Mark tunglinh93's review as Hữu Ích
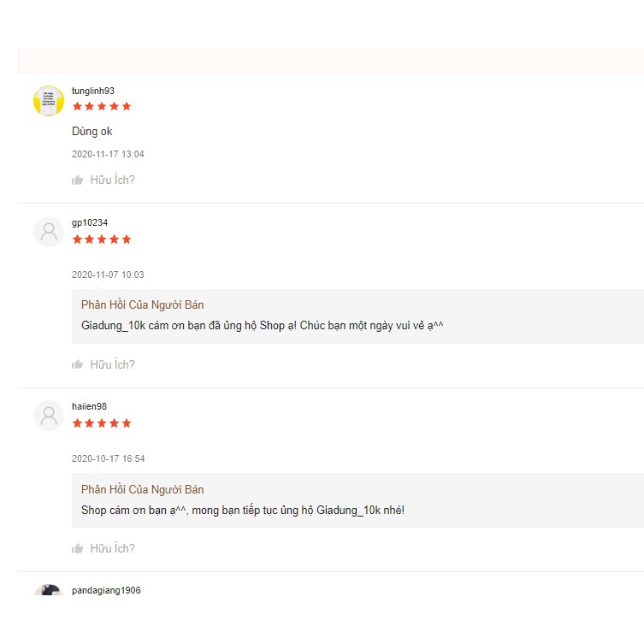The height and width of the screenshot is (644, 644). coord(112,180)
